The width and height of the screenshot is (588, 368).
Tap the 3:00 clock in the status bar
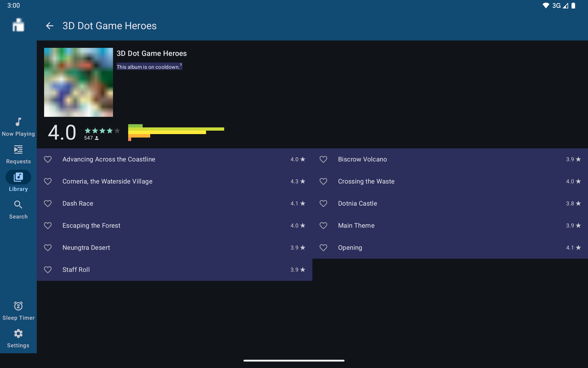[x=14, y=5]
